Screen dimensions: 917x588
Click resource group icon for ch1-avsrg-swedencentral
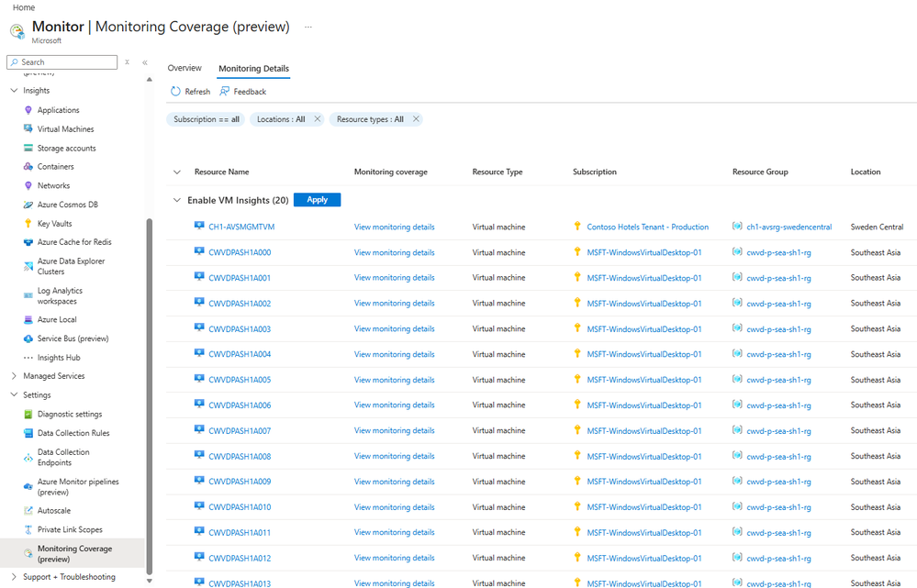737,227
